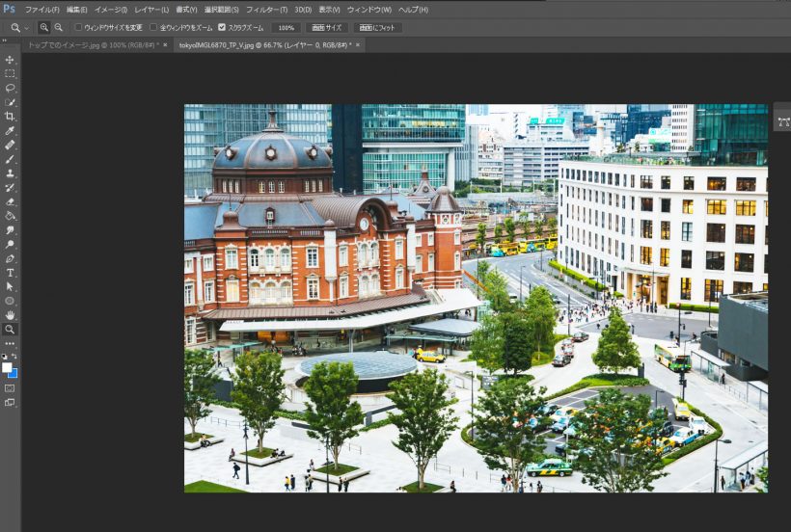This screenshot has width=791, height=532.
Task: Enable the ウィンドウサイズを変更 checkbox
Action: (79, 28)
